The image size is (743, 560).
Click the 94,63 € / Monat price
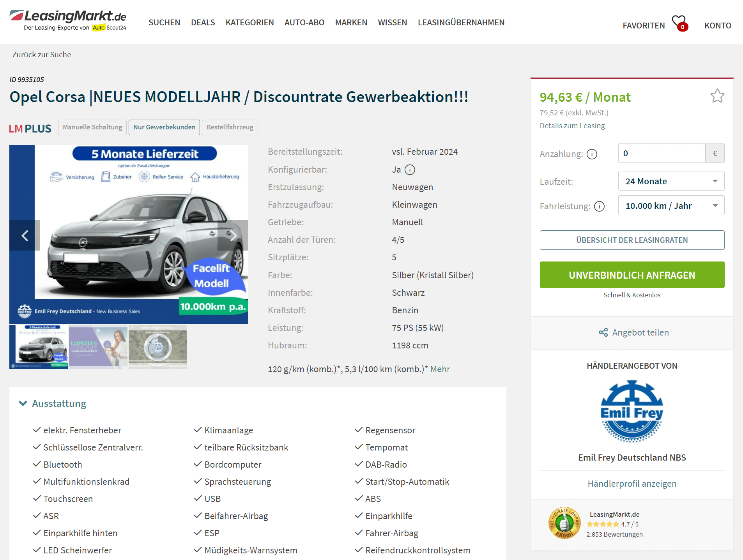[585, 97]
